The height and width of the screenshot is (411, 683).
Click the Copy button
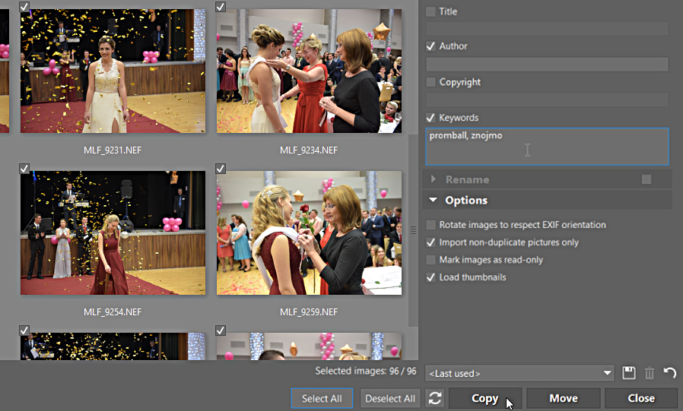click(x=485, y=398)
